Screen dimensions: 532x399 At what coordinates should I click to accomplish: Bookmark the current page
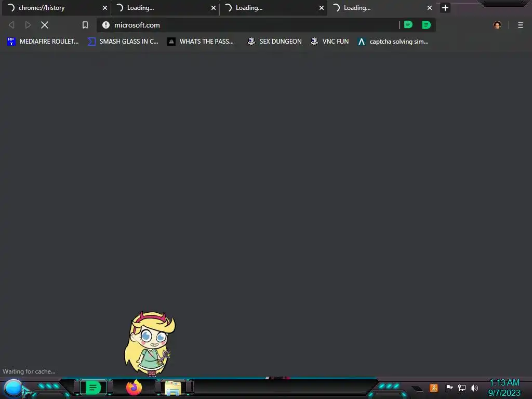click(x=85, y=25)
